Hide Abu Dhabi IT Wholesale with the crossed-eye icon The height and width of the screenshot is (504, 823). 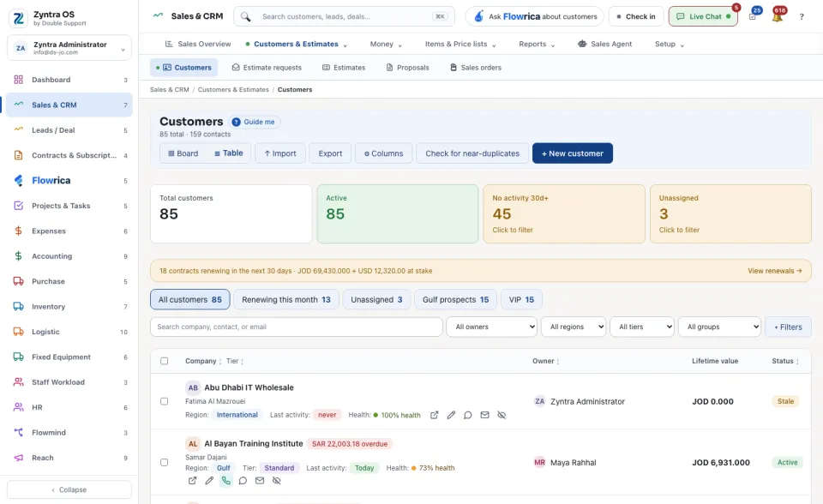click(502, 415)
